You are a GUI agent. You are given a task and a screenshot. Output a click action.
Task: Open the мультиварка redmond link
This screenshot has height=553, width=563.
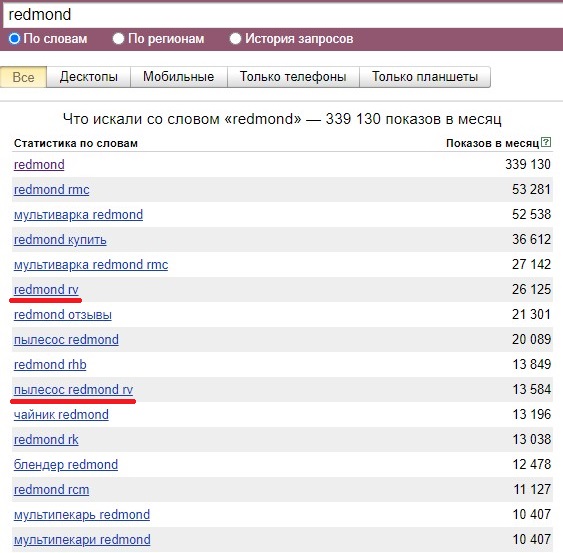tap(78, 215)
